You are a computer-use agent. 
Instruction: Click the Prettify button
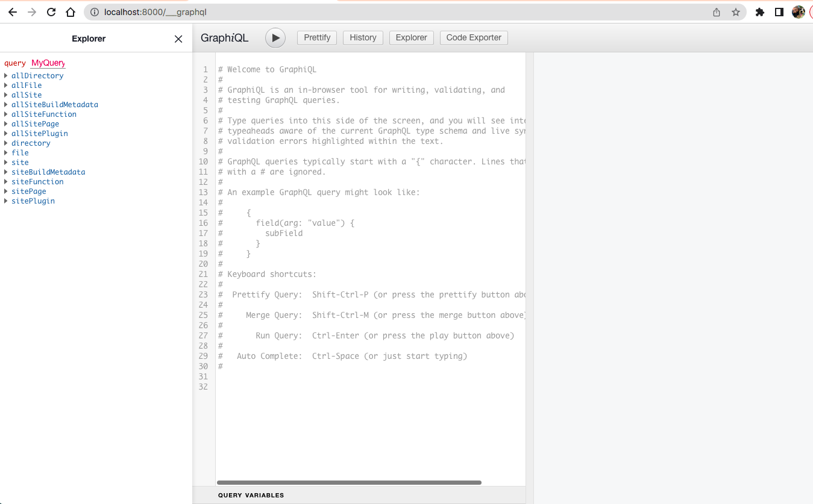317,38
